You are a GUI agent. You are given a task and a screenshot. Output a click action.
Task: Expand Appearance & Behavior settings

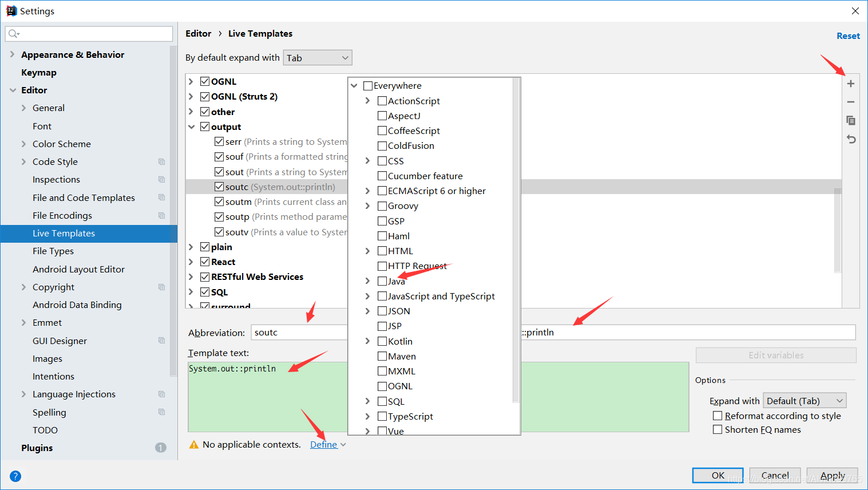coord(13,54)
